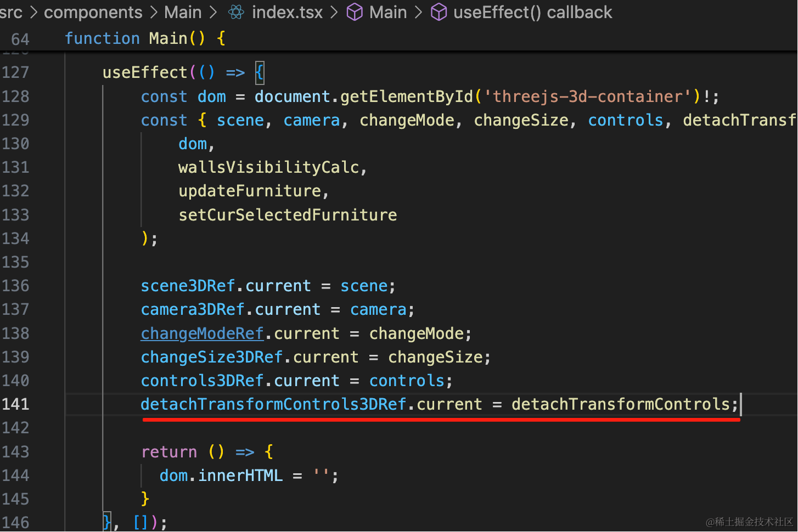The width and height of the screenshot is (798, 532).
Task: Open the Main folder breadcrumb segment
Action: (x=183, y=12)
